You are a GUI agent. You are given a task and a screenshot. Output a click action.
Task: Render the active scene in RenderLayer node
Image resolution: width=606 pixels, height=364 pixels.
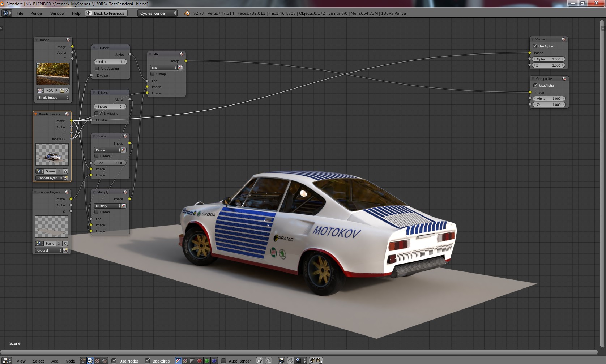point(65,178)
